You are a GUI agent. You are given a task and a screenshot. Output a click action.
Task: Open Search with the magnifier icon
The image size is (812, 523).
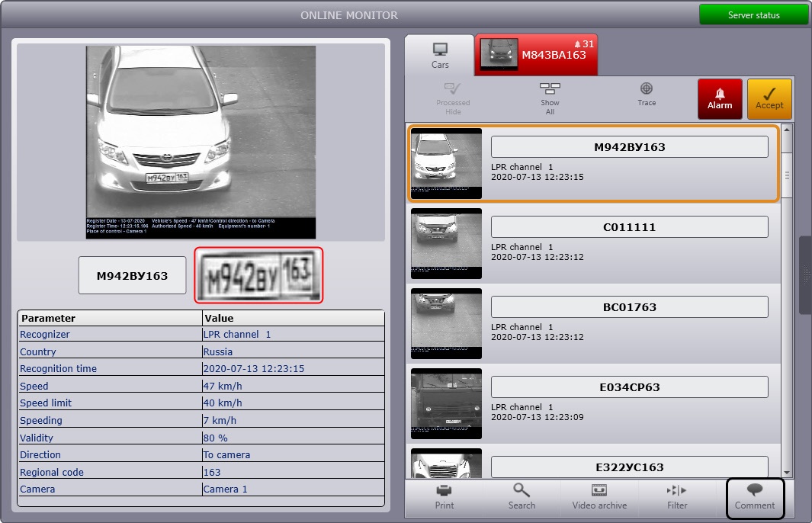pyautogui.click(x=522, y=497)
